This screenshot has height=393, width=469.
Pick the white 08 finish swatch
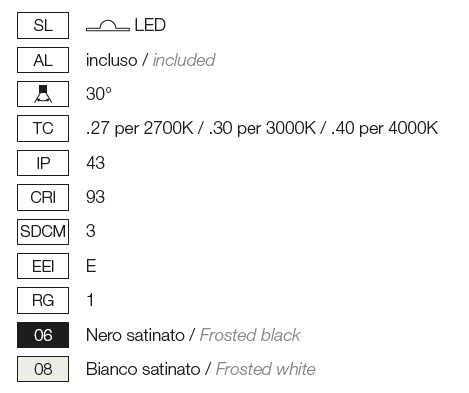click(x=43, y=369)
